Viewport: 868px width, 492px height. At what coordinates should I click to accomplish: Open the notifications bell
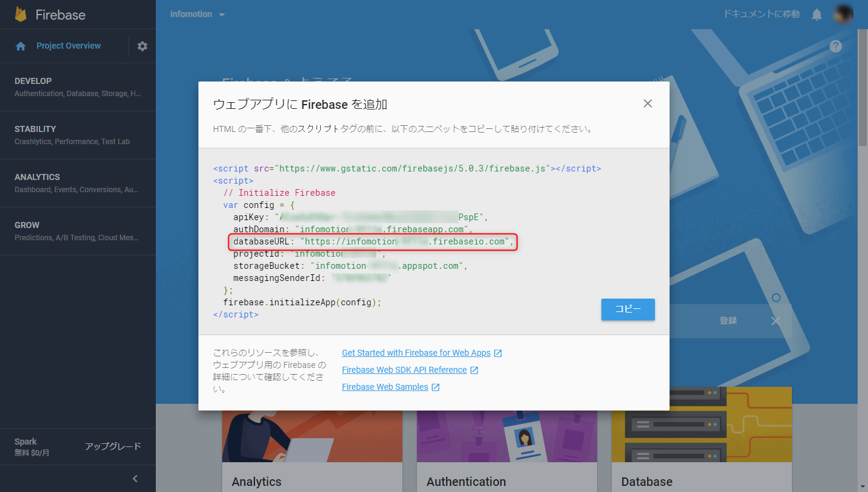coord(816,13)
